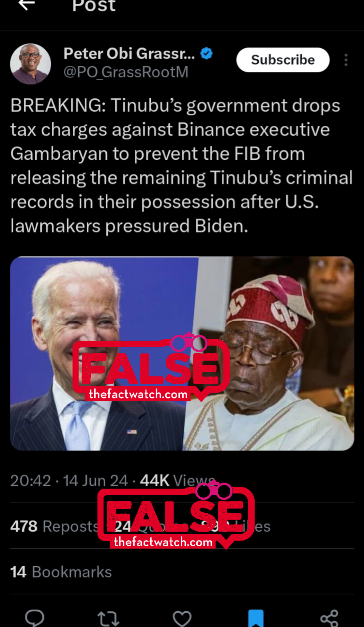This screenshot has height=627, width=364.
Task: Tap the 20:42 · 14 Jun 24 timestamp
Action: [x=69, y=480]
